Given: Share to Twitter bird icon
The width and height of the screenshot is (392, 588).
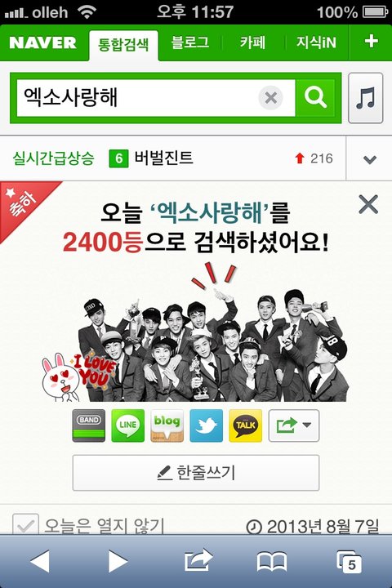Looking at the screenshot, I should (207, 425).
